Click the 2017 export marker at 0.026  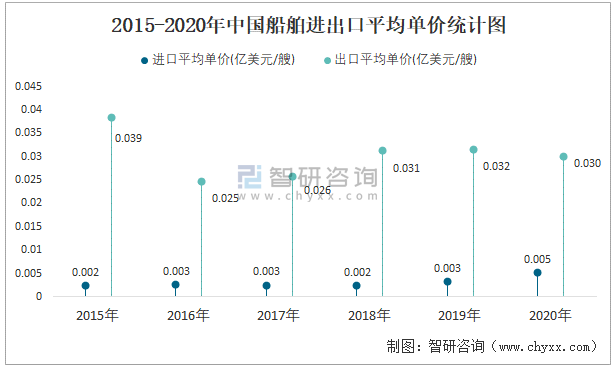tap(293, 177)
